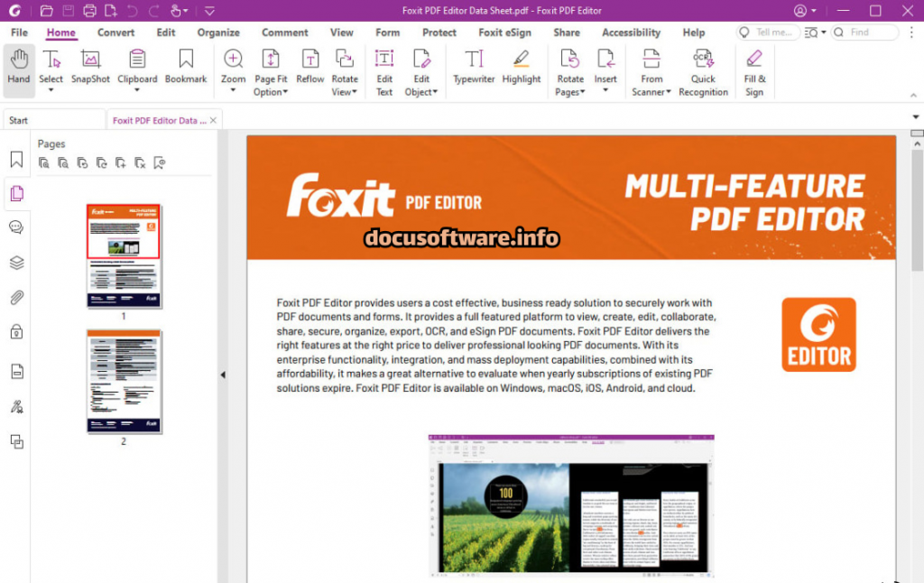Activate the SnapShot tool
The width and height of the screenshot is (924, 583).
click(x=90, y=69)
